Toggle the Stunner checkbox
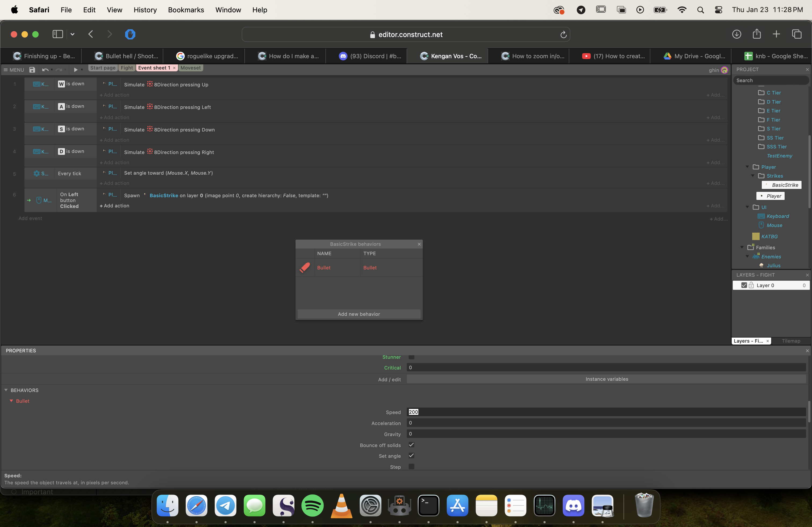The image size is (812, 527). tap(411, 357)
